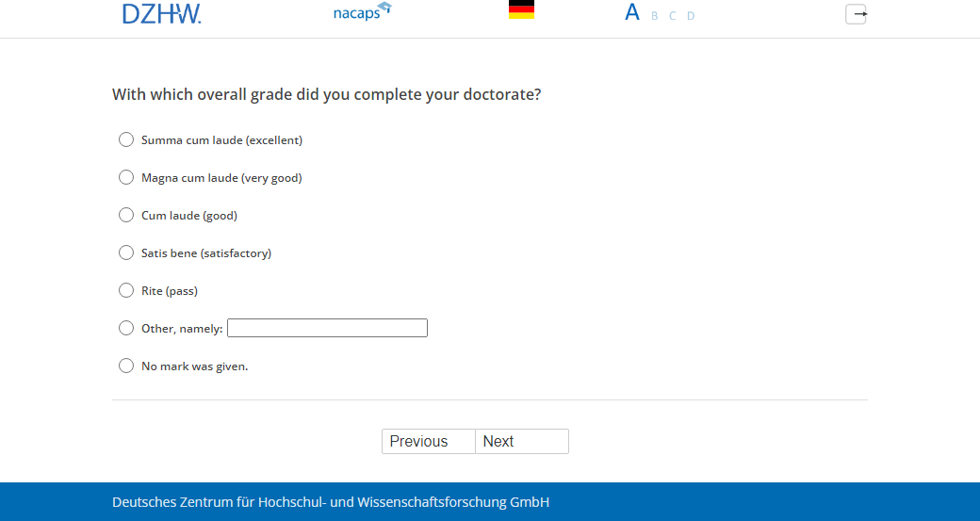Select the 'Other, namely' radio button
Screen dimensions: 980x521
126,328
